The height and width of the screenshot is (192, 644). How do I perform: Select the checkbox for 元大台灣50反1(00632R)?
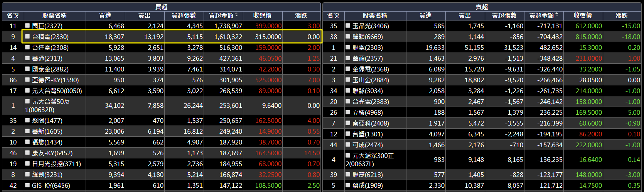pyautogui.click(x=27, y=101)
